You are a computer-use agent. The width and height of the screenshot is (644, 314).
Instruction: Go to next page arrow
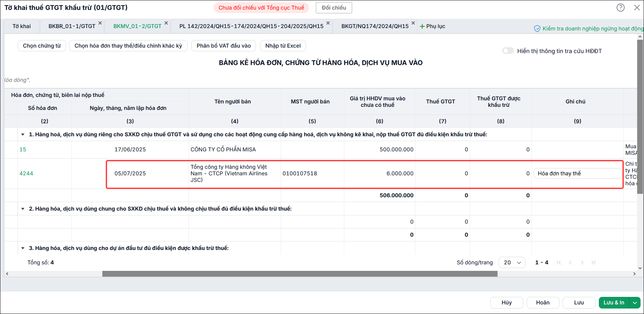click(582, 263)
